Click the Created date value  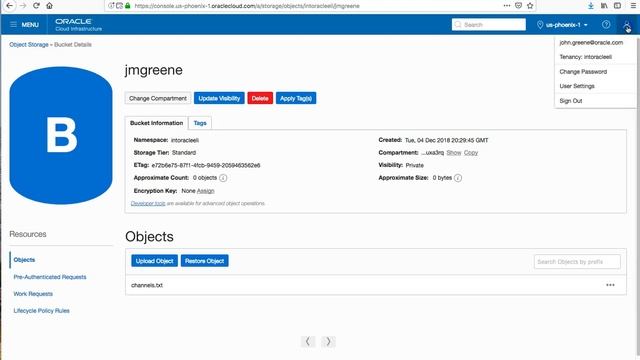[447, 140]
